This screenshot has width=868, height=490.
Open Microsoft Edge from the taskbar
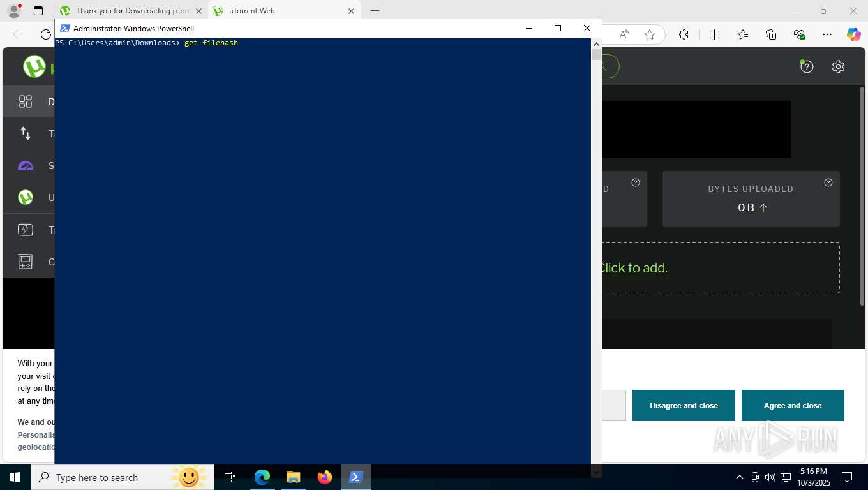(x=262, y=477)
